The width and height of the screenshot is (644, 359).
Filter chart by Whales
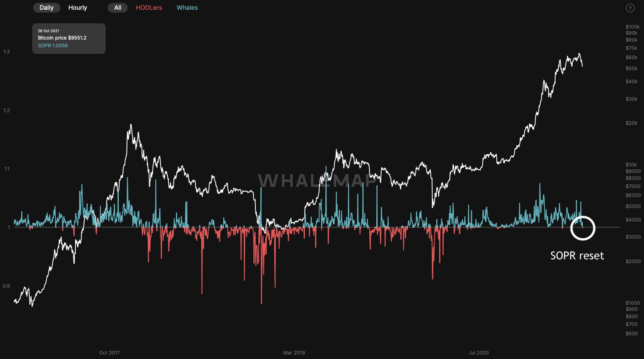coord(187,8)
